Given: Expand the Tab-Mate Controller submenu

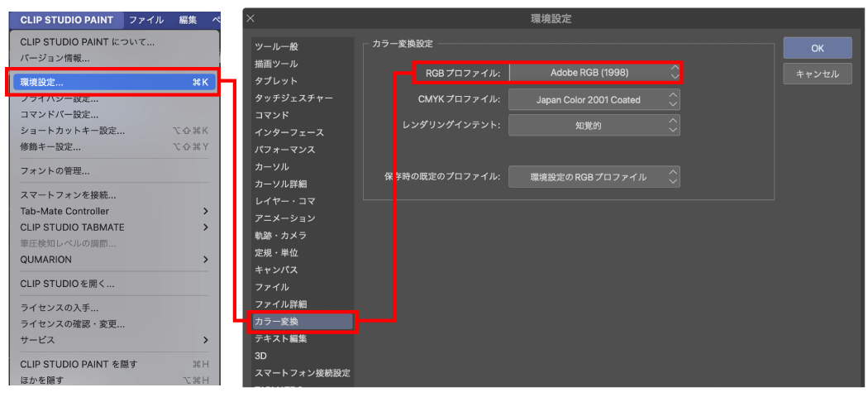Looking at the screenshot, I should (x=115, y=211).
